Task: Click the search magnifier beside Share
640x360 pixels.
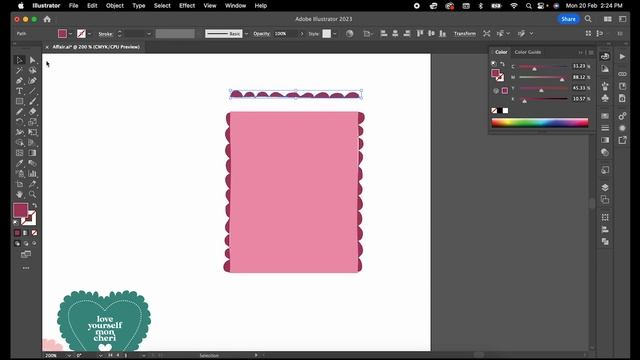Action: pyautogui.click(x=588, y=19)
